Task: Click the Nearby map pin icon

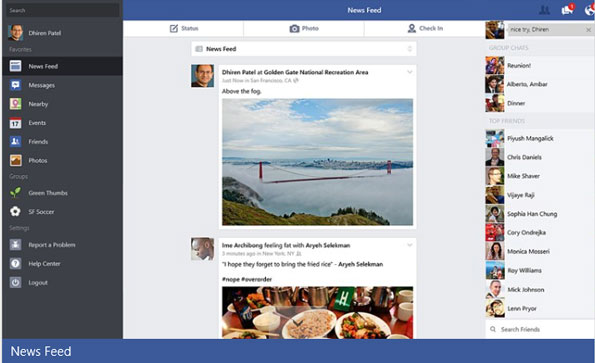Action: pyautogui.click(x=16, y=104)
